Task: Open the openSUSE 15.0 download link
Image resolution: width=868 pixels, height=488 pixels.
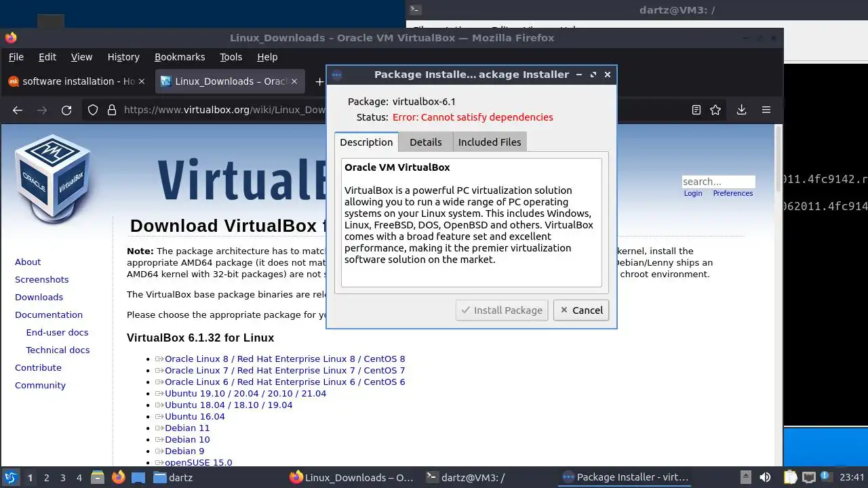Action: [198, 462]
